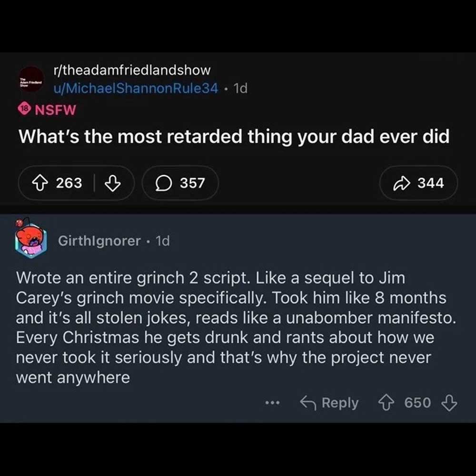This screenshot has width=476, height=476.
Task: Visit u/MichaelShannonRule34's profile
Action: (x=137, y=88)
